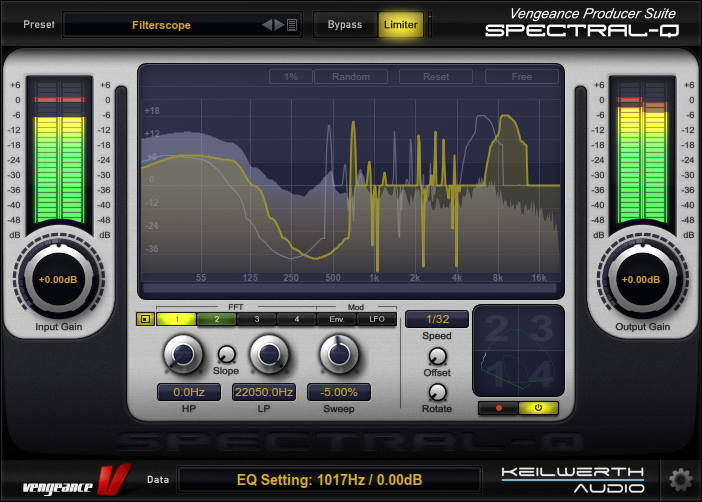Image resolution: width=702 pixels, height=502 pixels.
Task: Click the Vengeance logo
Action: (65, 479)
